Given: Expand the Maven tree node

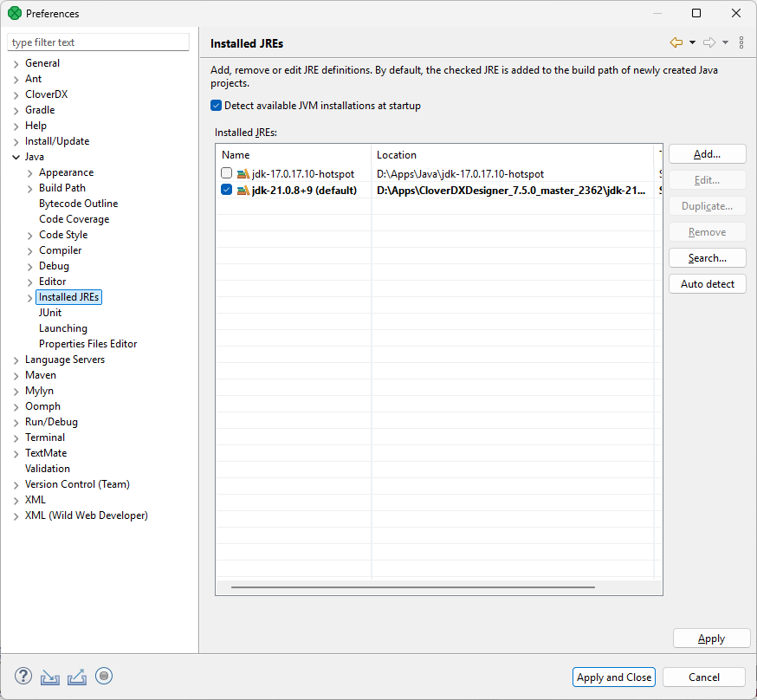Looking at the screenshot, I should coord(16,376).
